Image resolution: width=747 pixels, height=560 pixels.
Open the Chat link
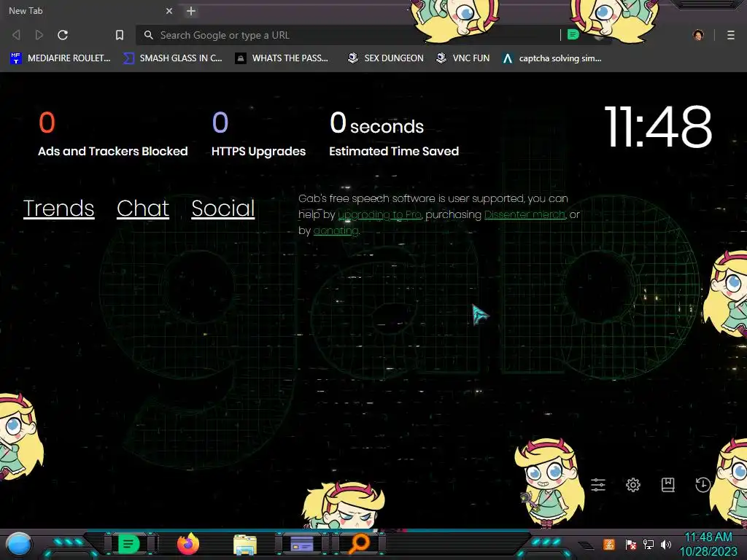point(143,209)
